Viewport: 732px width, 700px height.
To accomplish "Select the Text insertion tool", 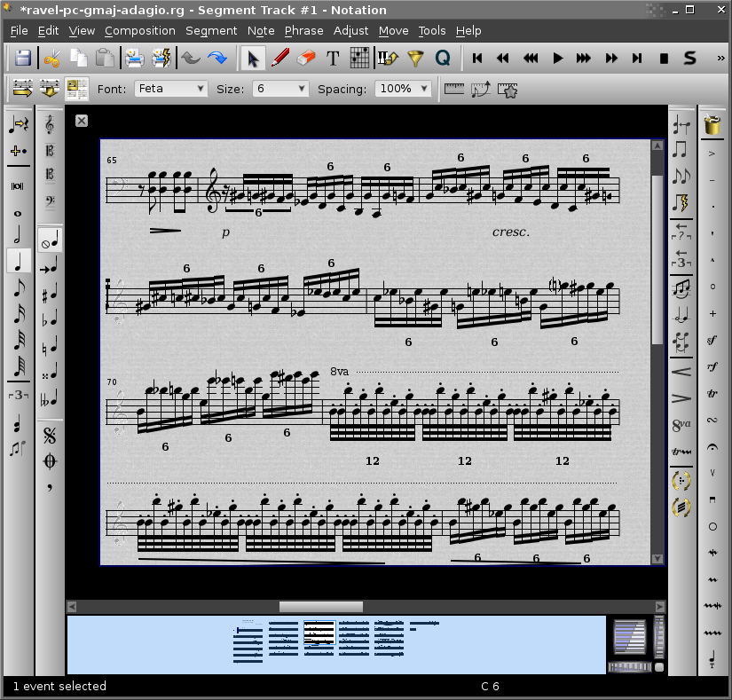I will pos(333,58).
